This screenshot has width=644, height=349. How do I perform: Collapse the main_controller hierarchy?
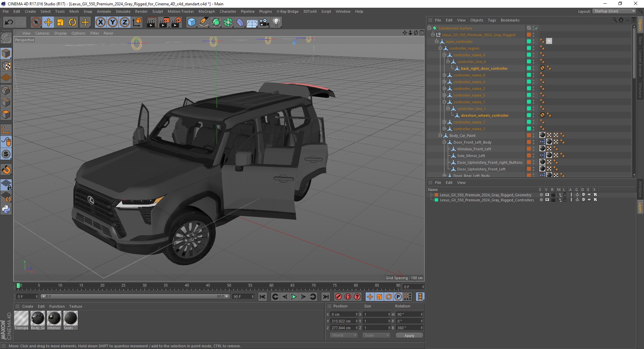coord(437,42)
